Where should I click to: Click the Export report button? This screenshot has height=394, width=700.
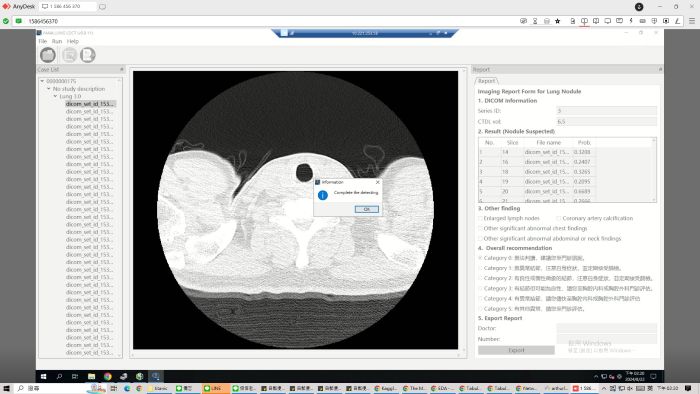pyautogui.click(x=516, y=350)
